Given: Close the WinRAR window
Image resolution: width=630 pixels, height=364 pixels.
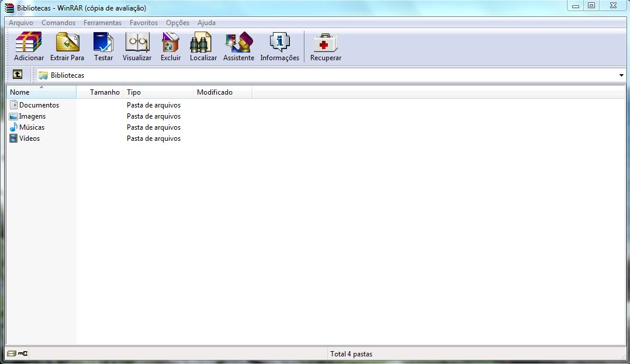Looking at the screenshot, I should tap(613, 6).
